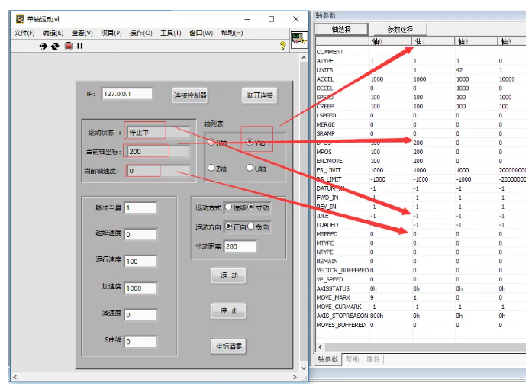Click the 参数选择 button in axis parameters
The image size is (532, 392).
click(x=401, y=30)
